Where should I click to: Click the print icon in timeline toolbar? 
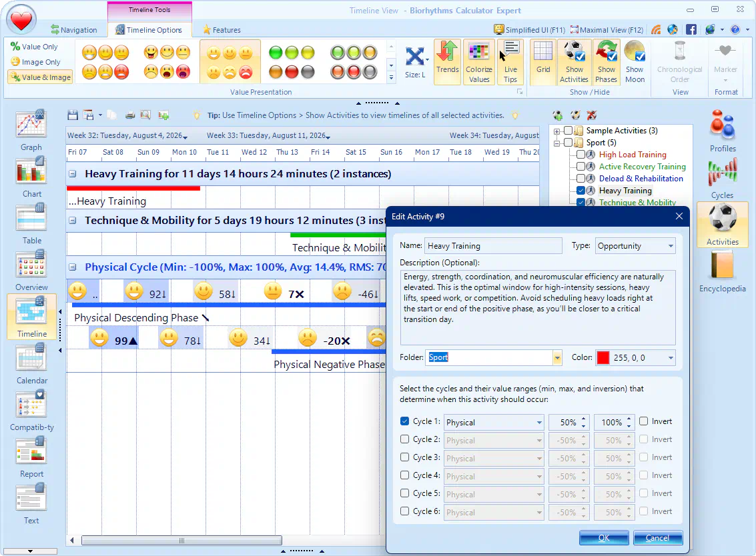pos(129,115)
